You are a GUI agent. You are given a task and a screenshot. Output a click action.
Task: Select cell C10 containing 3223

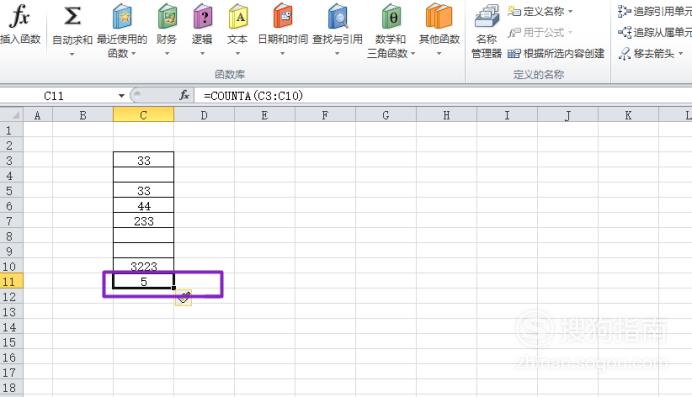[x=143, y=266]
